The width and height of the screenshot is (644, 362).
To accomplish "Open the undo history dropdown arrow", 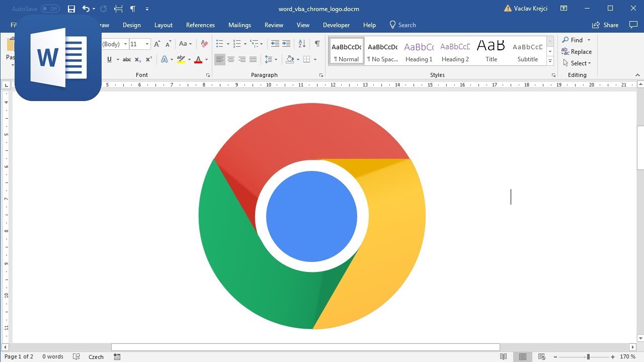I will point(94,9).
